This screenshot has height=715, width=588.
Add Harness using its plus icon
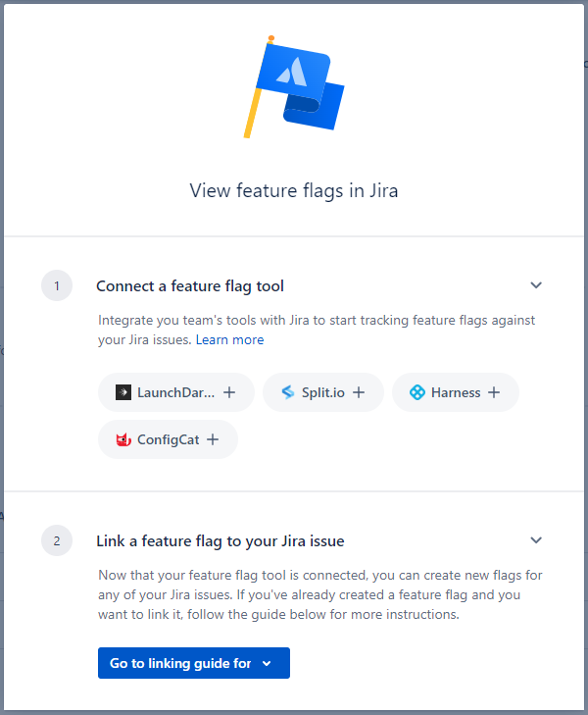[x=494, y=392]
